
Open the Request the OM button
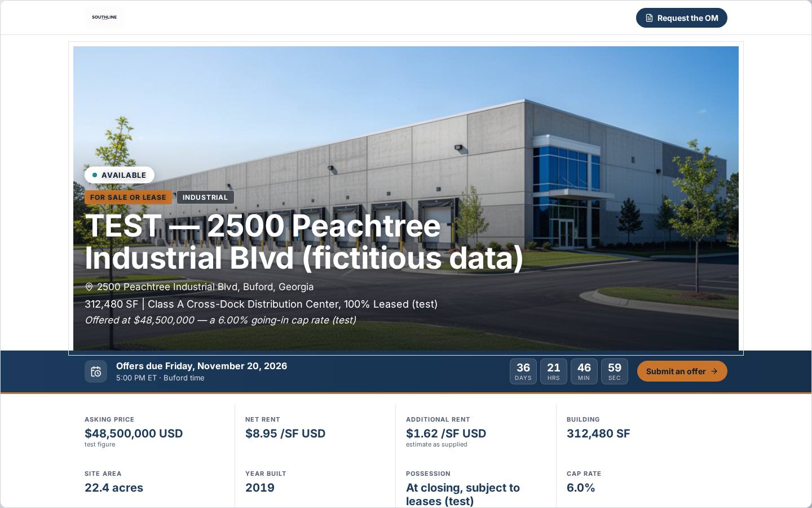click(682, 18)
